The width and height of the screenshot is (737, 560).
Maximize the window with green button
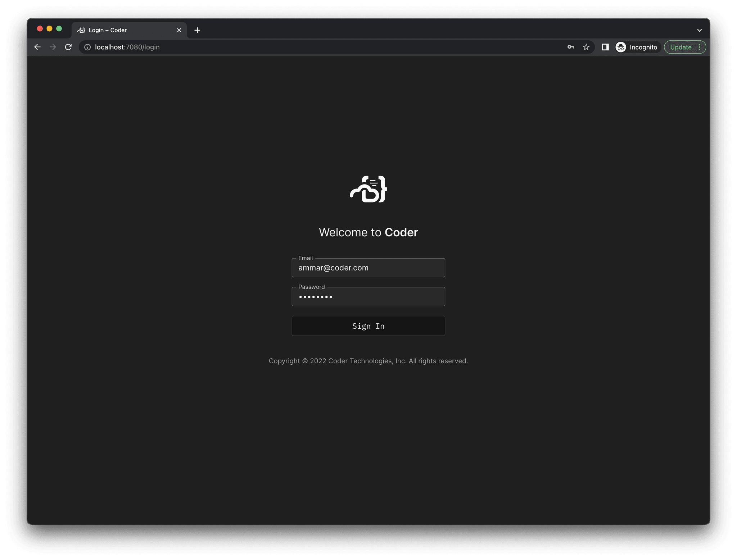tap(59, 29)
